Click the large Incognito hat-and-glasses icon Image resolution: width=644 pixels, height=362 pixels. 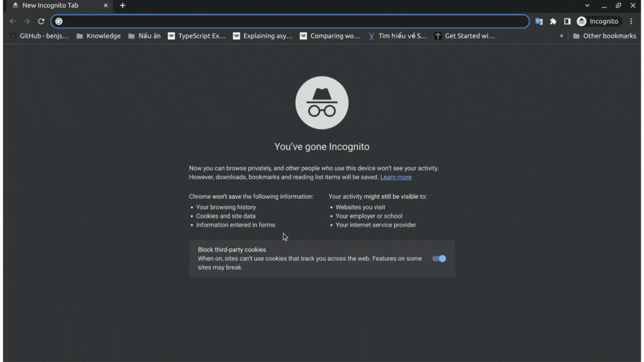(x=322, y=103)
